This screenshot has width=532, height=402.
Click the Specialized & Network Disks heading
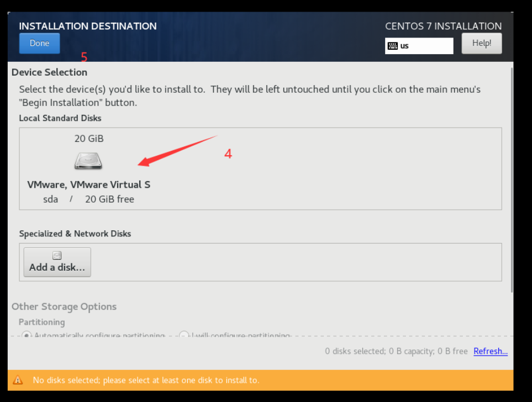[x=75, y=234]
